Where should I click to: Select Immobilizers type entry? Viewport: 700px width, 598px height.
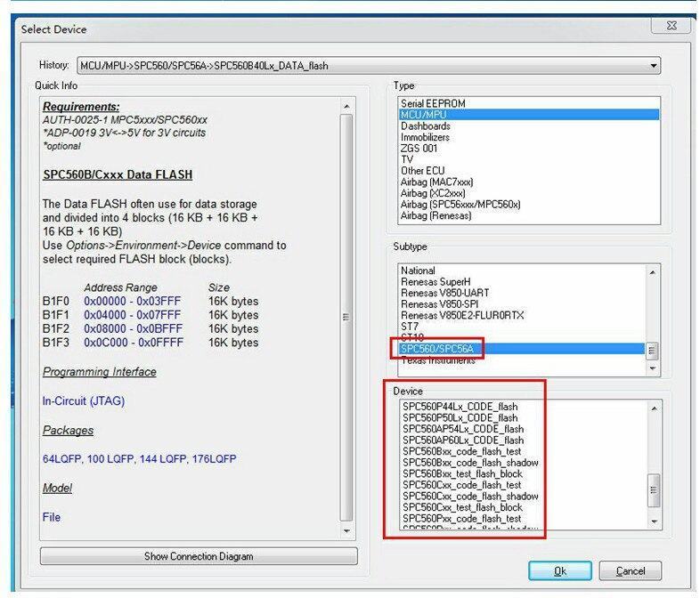(425, 137)
